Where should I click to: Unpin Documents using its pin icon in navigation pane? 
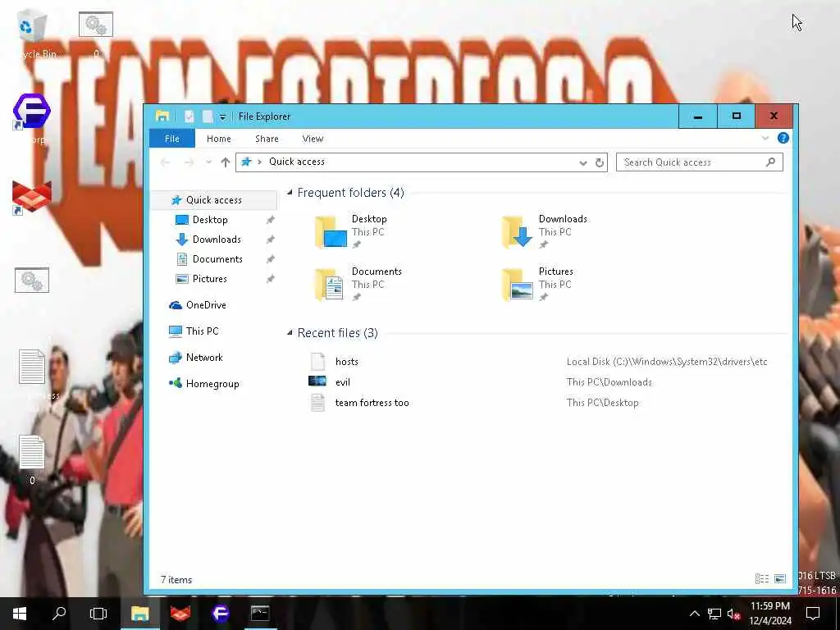point(271,259)
